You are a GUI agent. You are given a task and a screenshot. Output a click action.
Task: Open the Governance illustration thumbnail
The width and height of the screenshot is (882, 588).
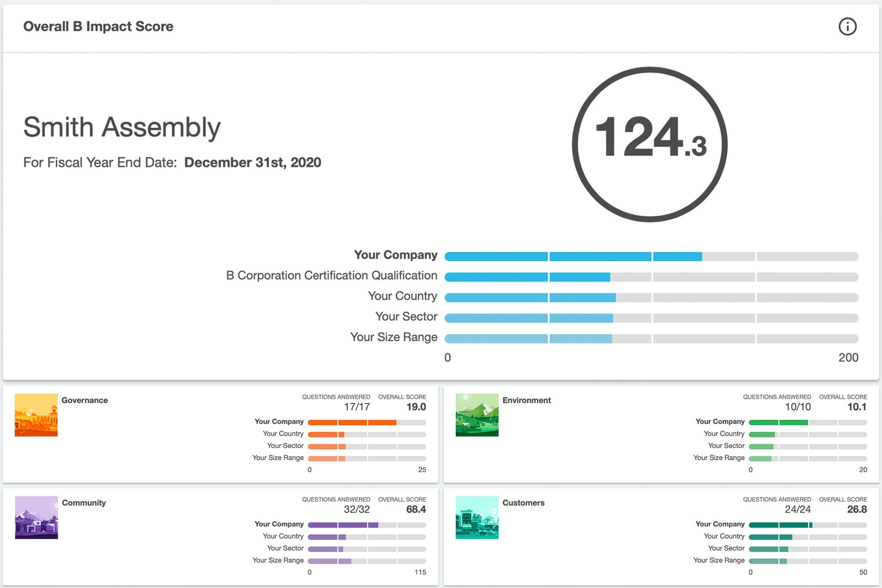tap(36, 415)
